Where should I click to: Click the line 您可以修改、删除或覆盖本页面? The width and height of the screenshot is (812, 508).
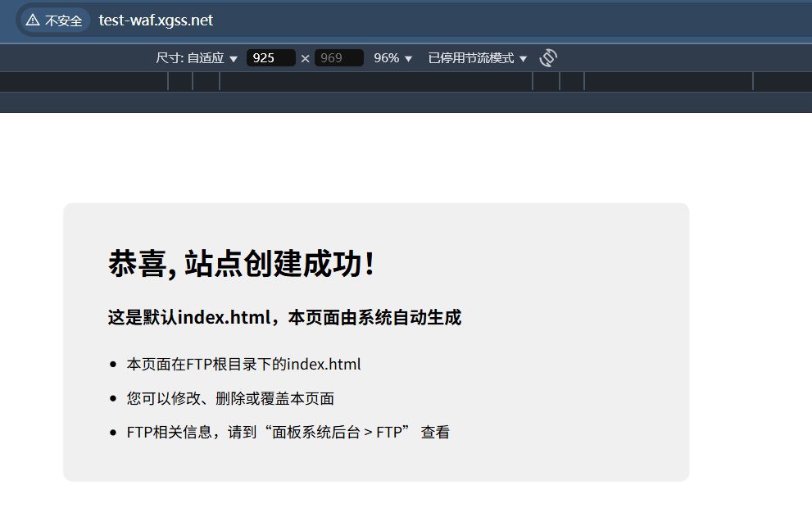[230, 398]
